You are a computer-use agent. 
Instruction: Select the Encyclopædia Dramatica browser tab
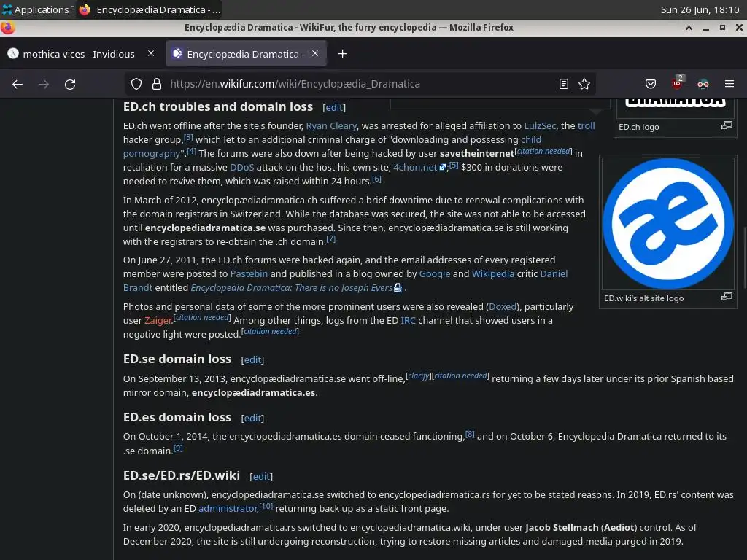247,54
